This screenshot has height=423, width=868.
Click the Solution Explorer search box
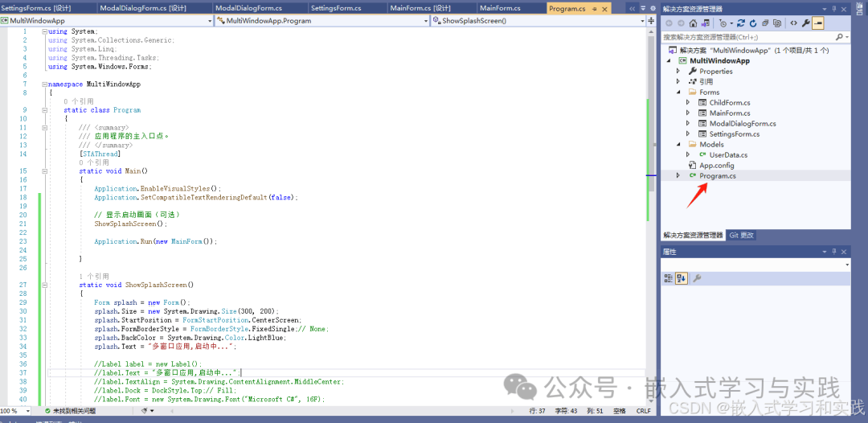point(747,37)
